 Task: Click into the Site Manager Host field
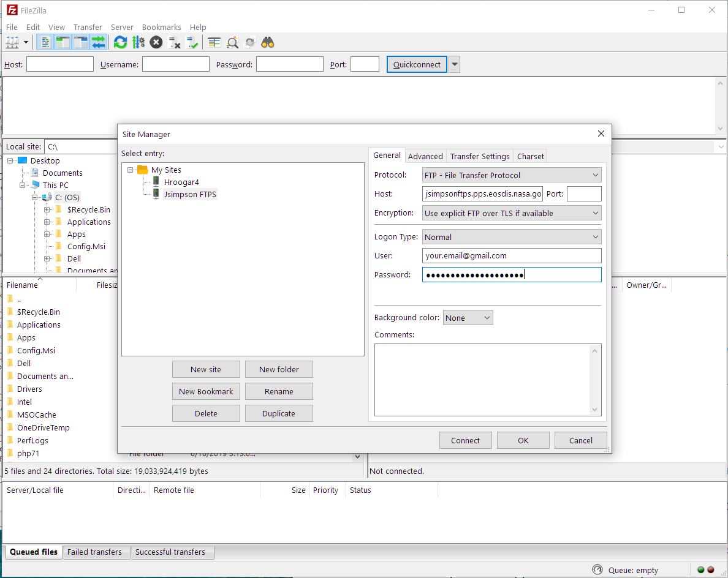pyautogui.click(x=482, y=194)
